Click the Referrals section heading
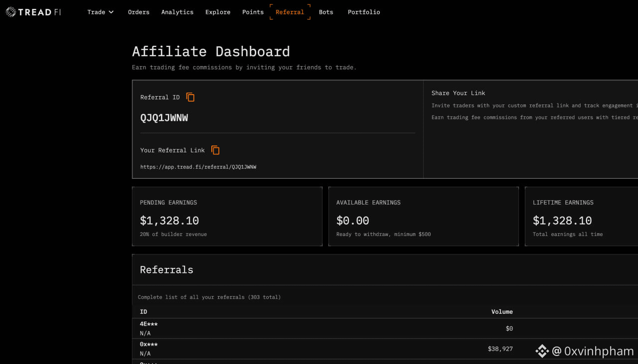Screen dimensions: 638x364 click(x=166, y=270)
